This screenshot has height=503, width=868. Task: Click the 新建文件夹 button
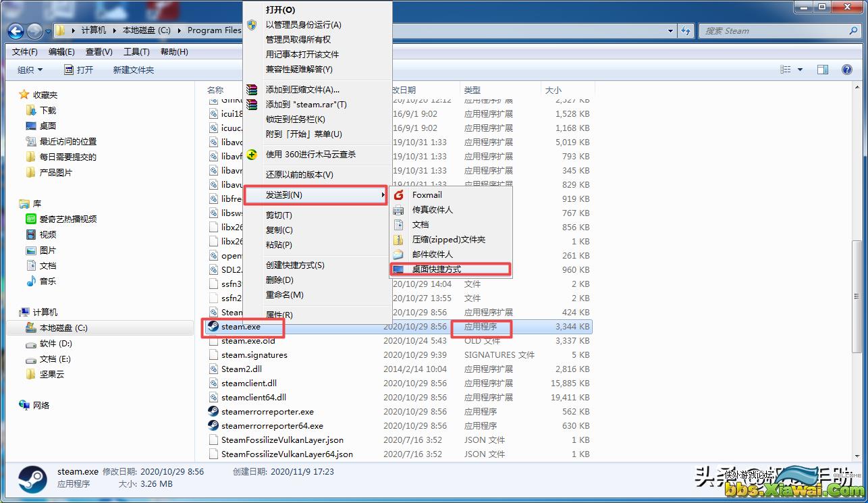(x=133, y=70)
